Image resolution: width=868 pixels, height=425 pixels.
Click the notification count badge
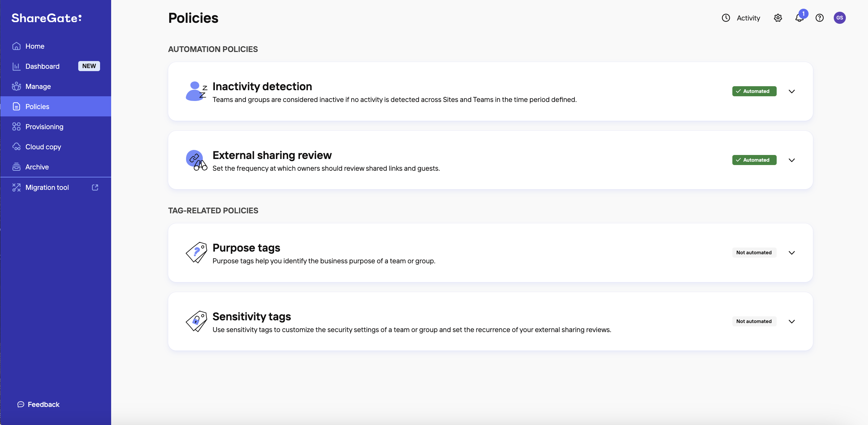point(803,13)
